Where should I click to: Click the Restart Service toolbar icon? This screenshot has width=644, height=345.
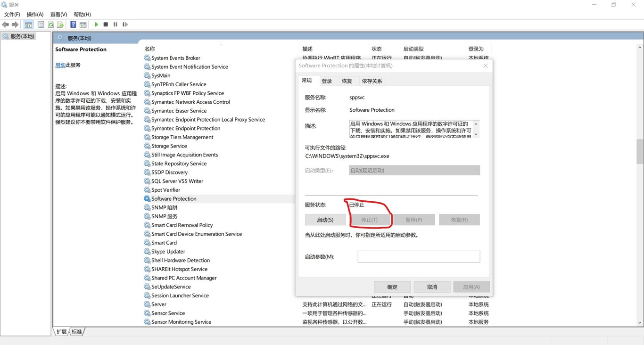point(125,25)
